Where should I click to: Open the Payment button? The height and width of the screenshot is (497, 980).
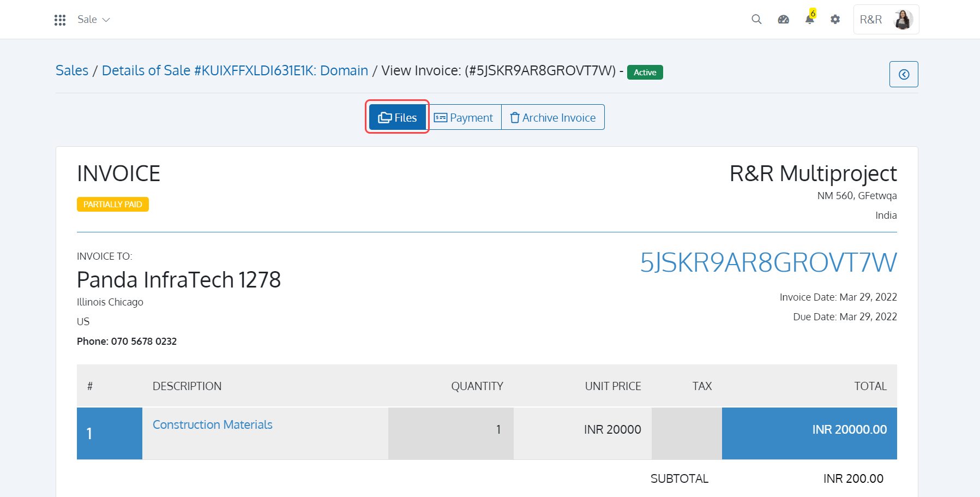pos(464,117)
